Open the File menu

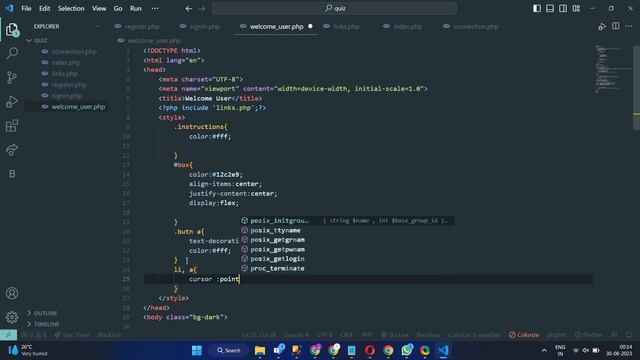pos(26,8)
